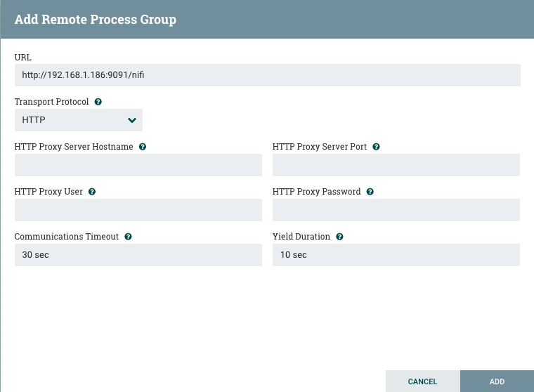Click the Transport Protocol label

pos(51,102)
